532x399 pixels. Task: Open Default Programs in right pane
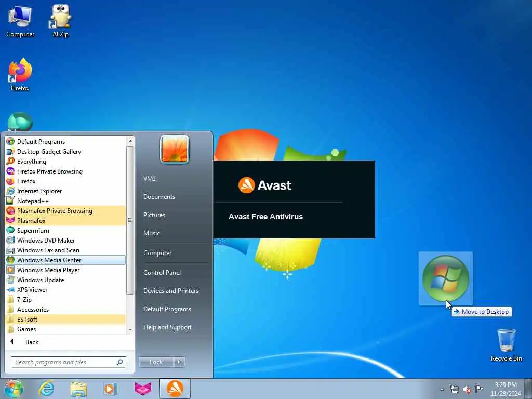(x=167, y=309)
